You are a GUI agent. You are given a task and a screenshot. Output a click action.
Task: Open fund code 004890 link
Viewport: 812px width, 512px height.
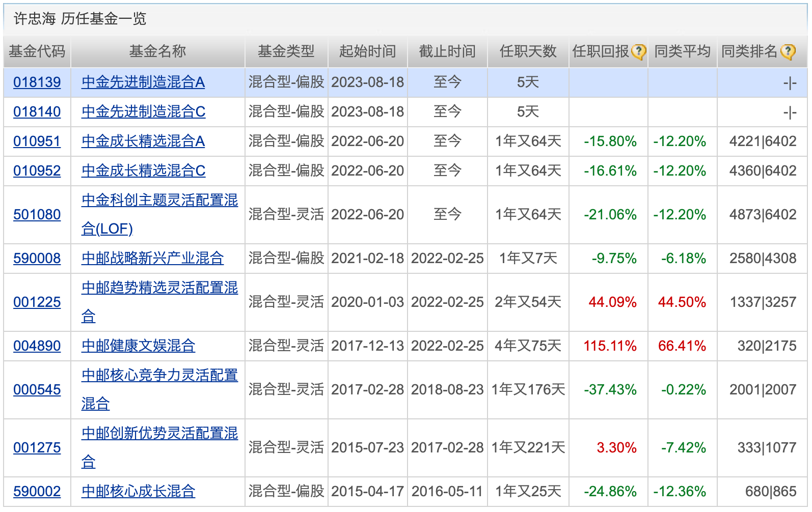click(37, 346)
